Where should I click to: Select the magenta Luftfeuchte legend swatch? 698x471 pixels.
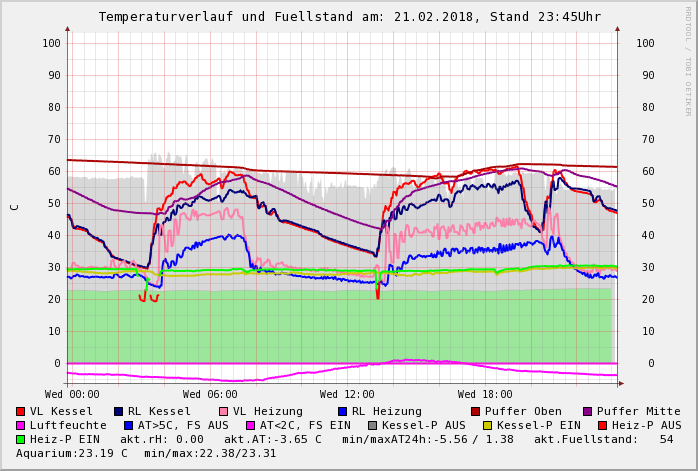(21, 425)
